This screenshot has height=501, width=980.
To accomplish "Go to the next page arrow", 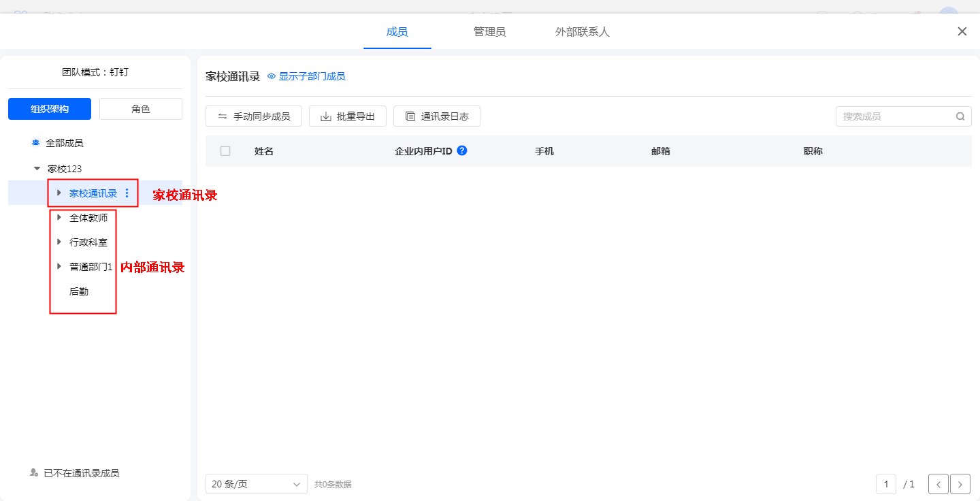I will pos(960,484).
